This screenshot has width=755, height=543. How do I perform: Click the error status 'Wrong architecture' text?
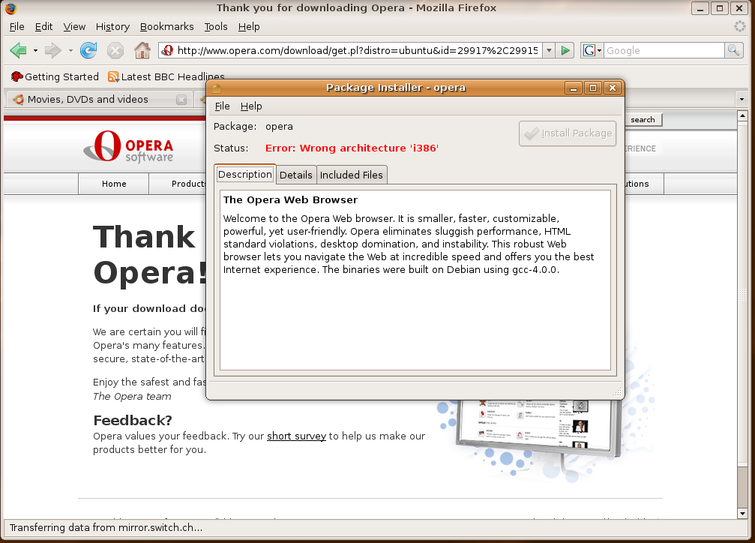352,148
